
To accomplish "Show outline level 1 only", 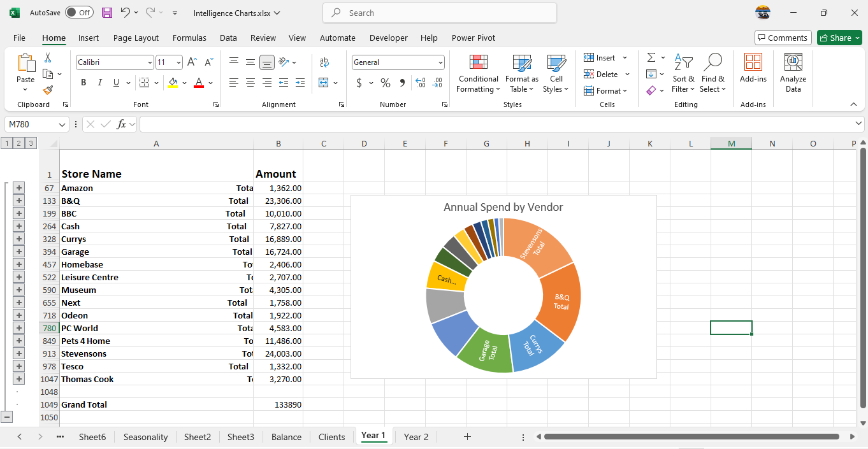I will pos(7,143).
